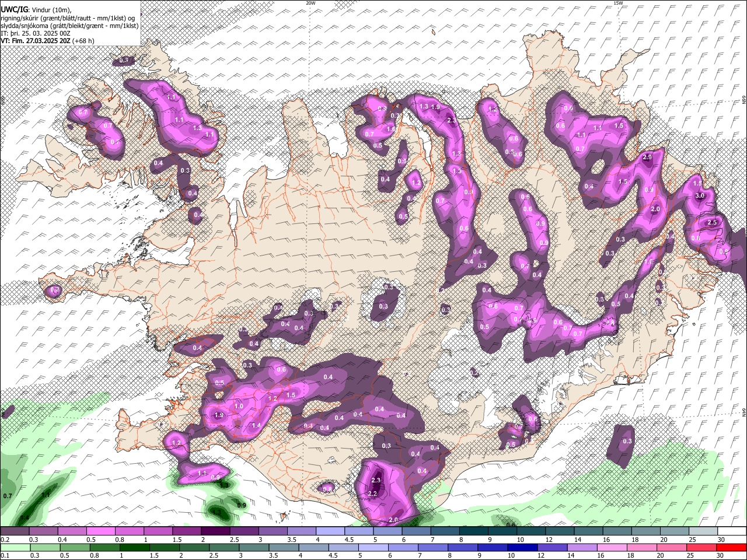The image size is (747, 560).
Task: Click the 2.2 snowfall value on the map
Action: click(373, 493)
